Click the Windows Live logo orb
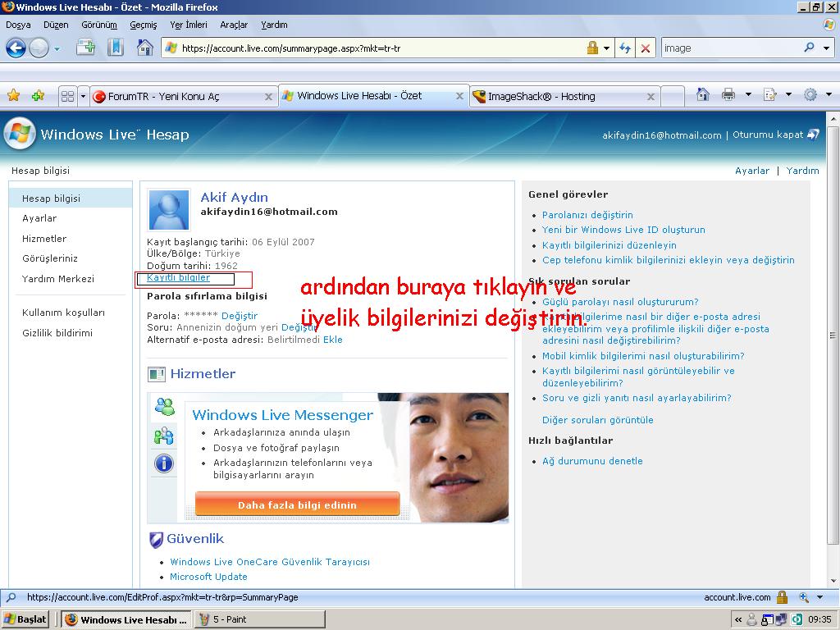 pos(20,134)
